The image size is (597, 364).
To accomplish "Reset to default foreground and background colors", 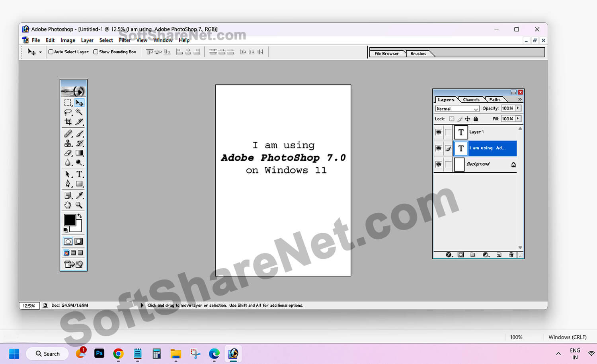I will point(66,230).
